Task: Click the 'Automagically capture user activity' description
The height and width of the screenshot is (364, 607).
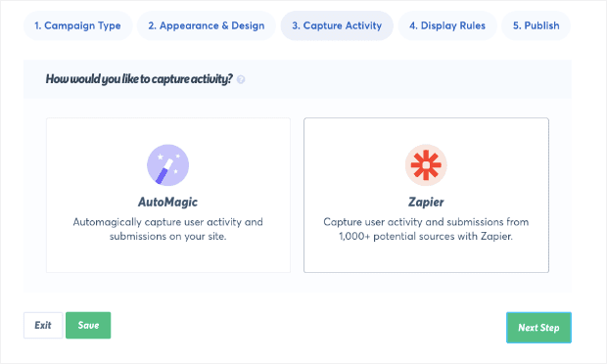Action: (x=167, y=229)
